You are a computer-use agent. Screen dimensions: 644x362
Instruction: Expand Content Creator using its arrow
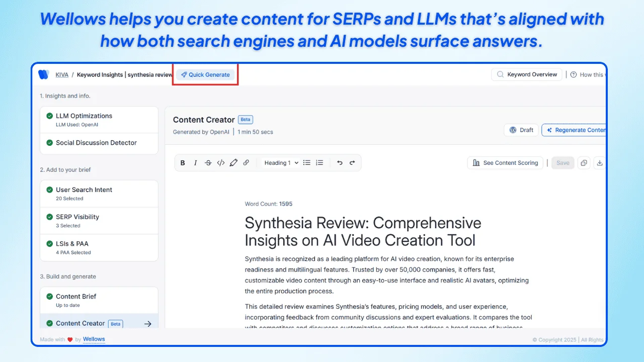click(148, 324)
